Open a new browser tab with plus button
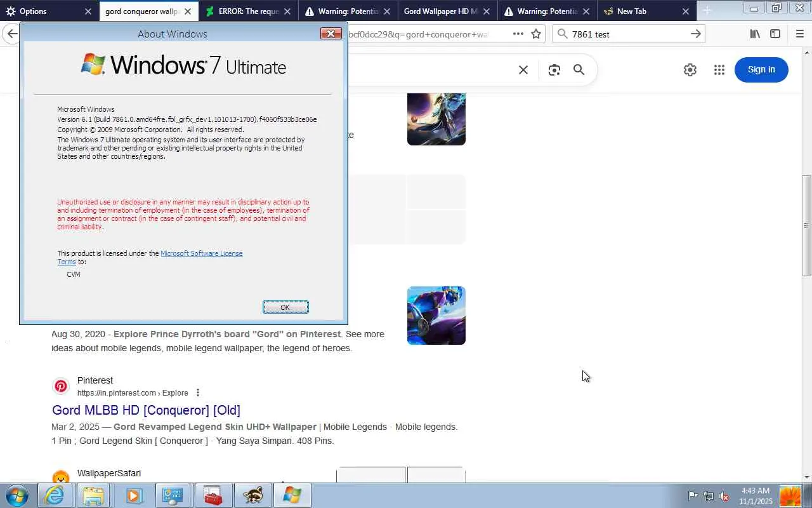 coord(707,11)
